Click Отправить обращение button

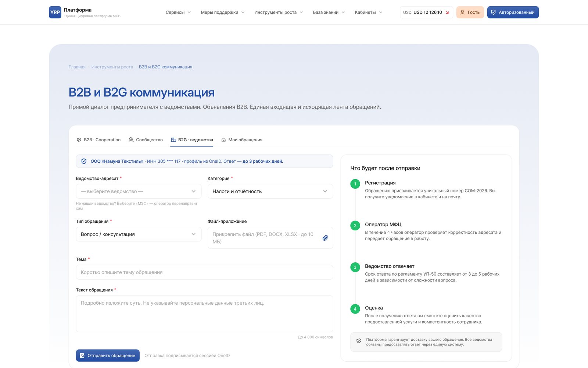pos(108,355)
